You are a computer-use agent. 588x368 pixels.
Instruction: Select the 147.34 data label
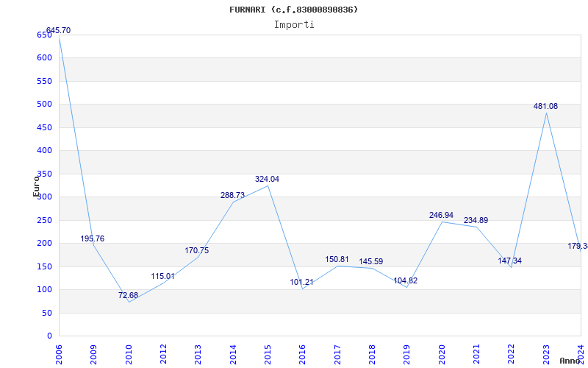point(510,261)
